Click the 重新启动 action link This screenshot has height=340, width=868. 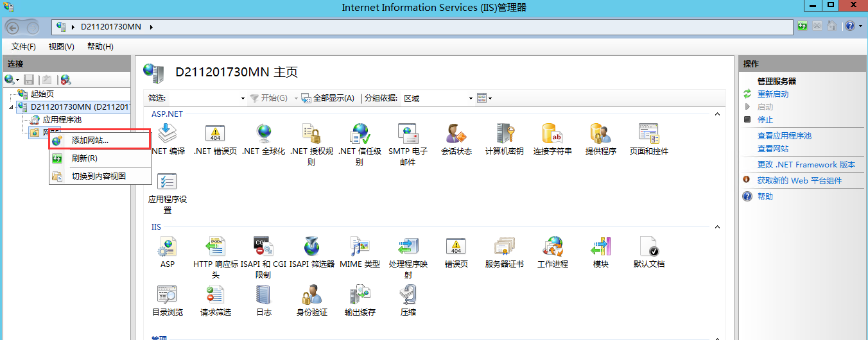[x=773, y=94]
